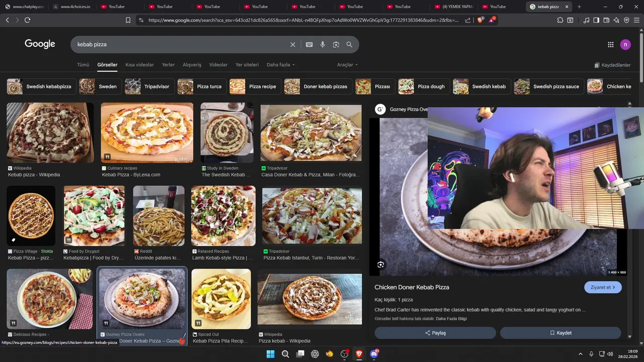Open 'Chicken Doner Kebab Pizza' title link
This screenshot has height=362, width=644.
412,287
